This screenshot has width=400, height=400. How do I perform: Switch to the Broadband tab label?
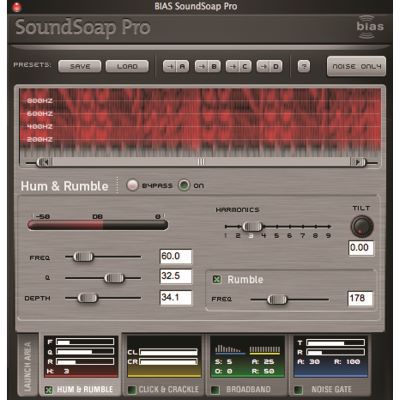(248, 389)
